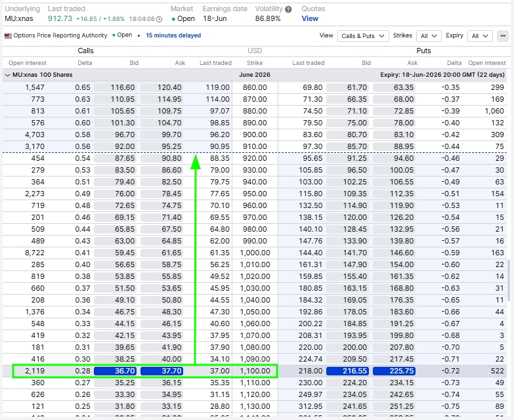This screenshot has width=514, height=420.
Task: Click put bid 216.55 at strike 1,100.00
Action: click(x=347, y=371)
